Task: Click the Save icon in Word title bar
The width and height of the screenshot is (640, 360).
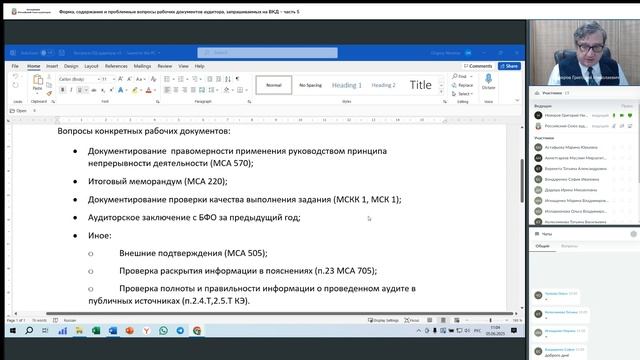Action: (62, 53)
